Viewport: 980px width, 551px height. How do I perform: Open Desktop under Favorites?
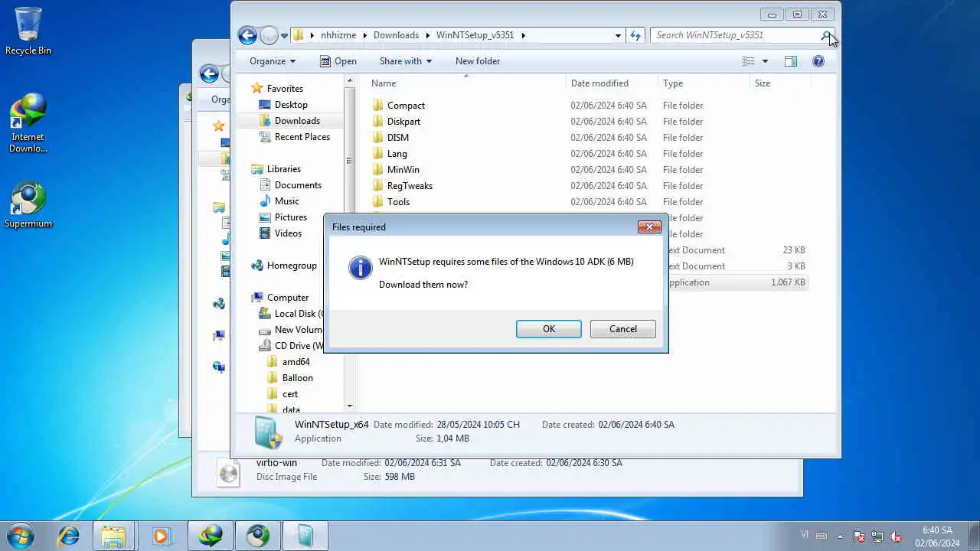point(291,105)
